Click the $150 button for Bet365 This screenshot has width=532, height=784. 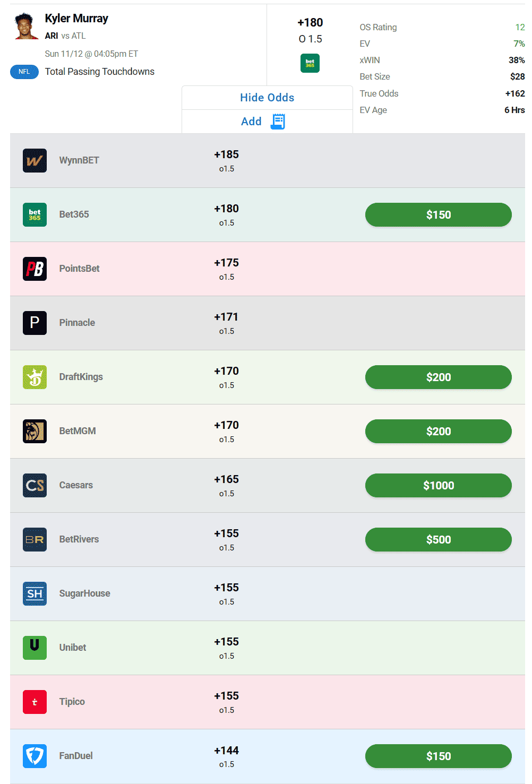[x=439, y=214]
